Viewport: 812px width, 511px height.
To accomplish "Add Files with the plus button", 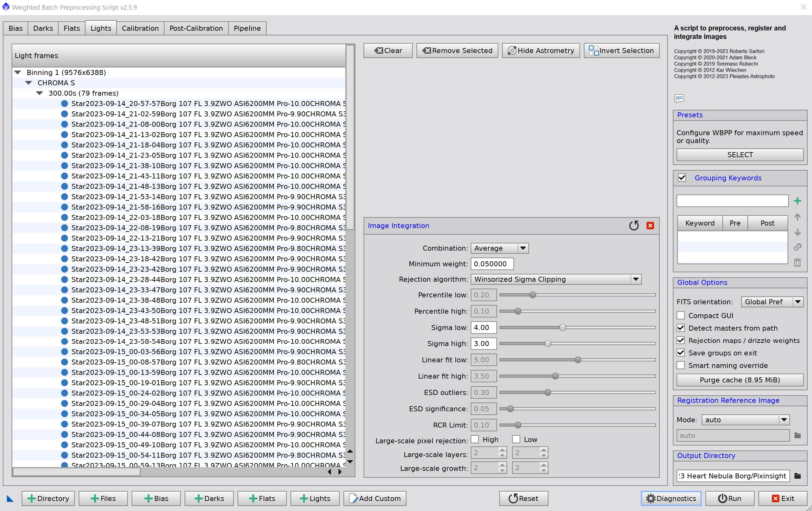I will coord(103,498).
